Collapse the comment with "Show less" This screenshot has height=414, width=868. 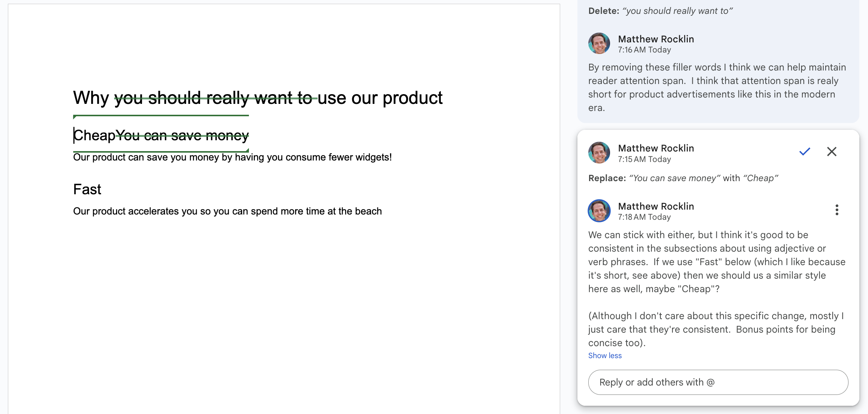pos(604,355)
